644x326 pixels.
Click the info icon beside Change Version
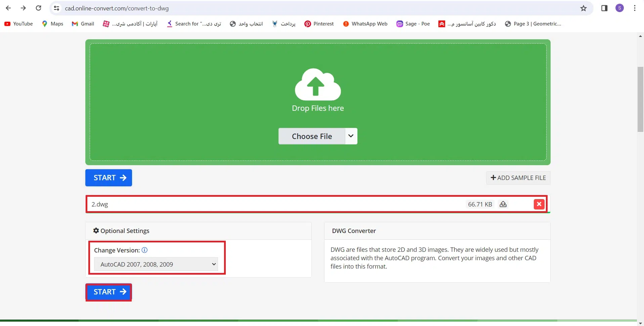tap(144, 250)
